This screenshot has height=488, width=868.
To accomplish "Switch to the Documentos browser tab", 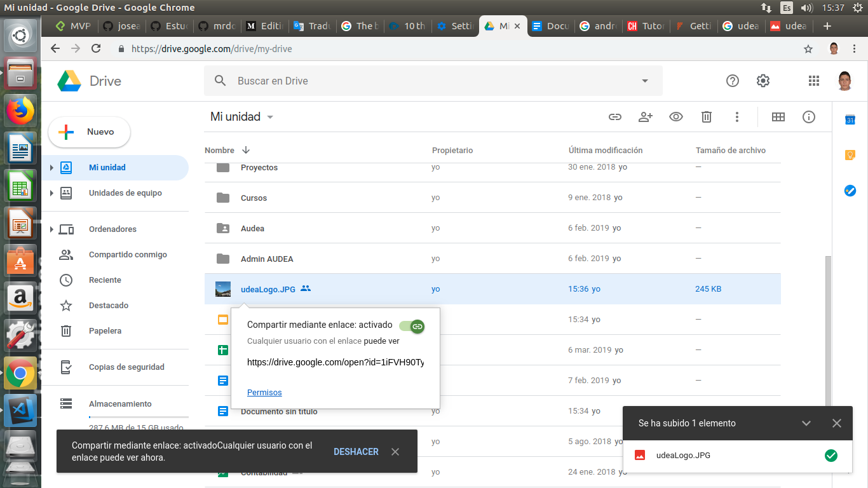I will coord(550,27).
